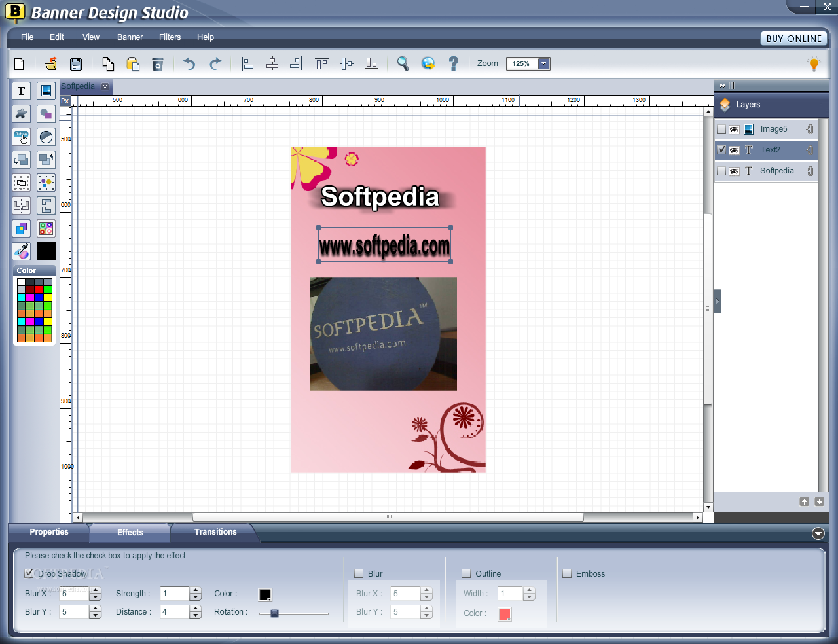The image size is (838, 644).
Task: Enable the Blur effect checkbox
Action: click(x=359, y=573)
